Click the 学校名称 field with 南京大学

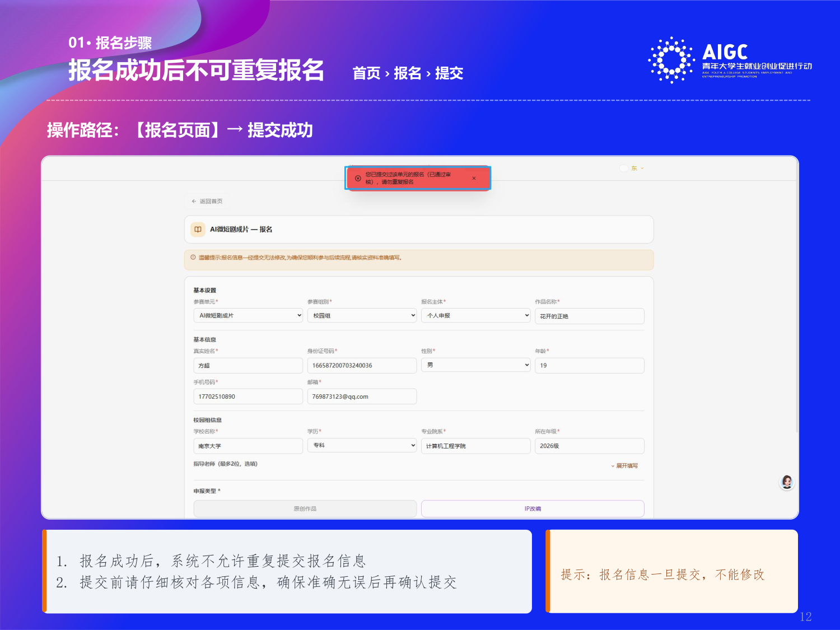click(249, 446)
